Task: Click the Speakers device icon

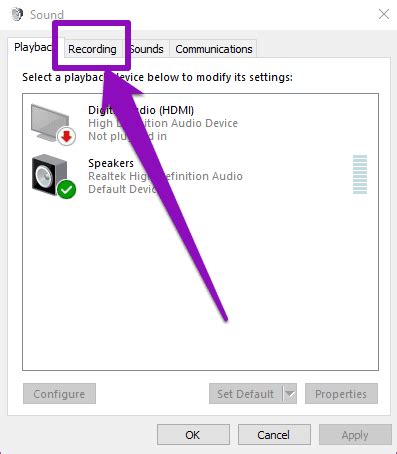Action: (x=50, y=175)
